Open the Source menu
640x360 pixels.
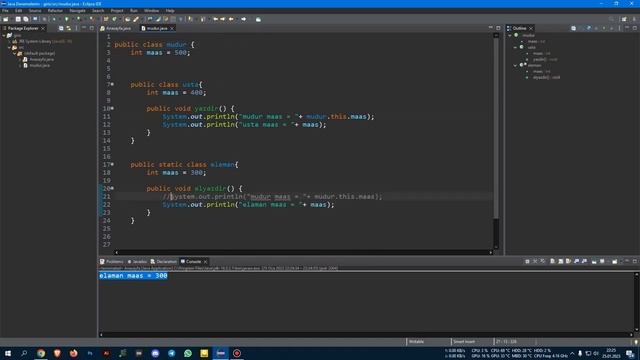(x=35, y=11)
